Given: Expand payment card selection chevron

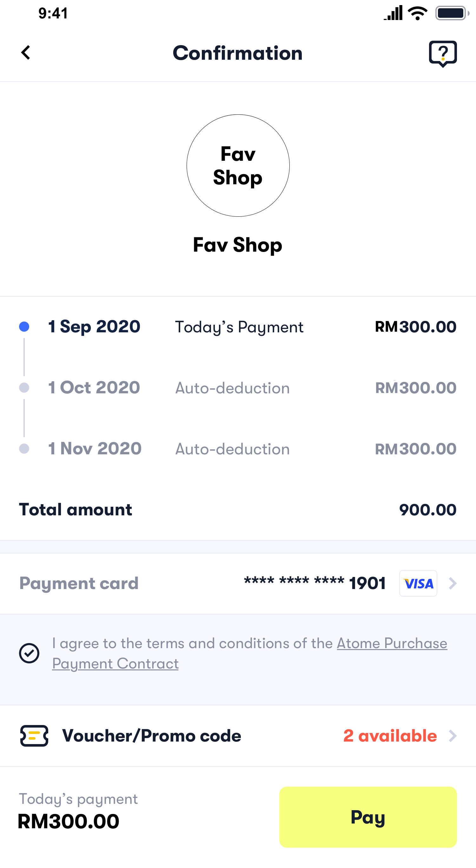Looking at the screenshot, I should 453,583.
